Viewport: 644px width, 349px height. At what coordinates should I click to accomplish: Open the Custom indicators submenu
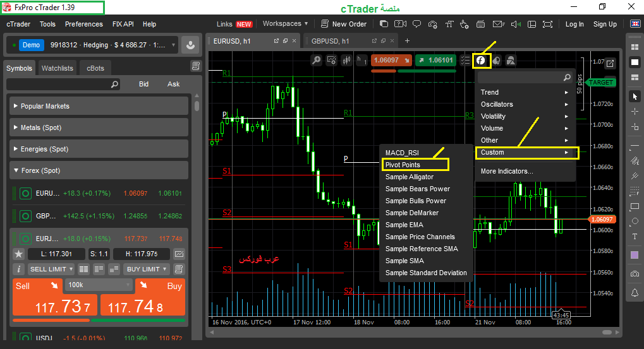526,153
